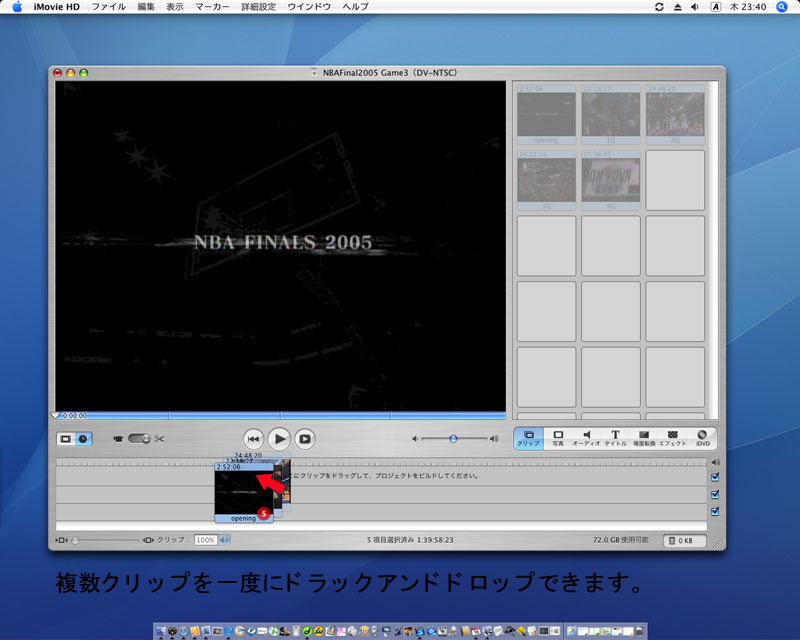Open the 写真 (Photos) pane
The width and height of the screenshot is (800, 640).
(x=558, y=438)
